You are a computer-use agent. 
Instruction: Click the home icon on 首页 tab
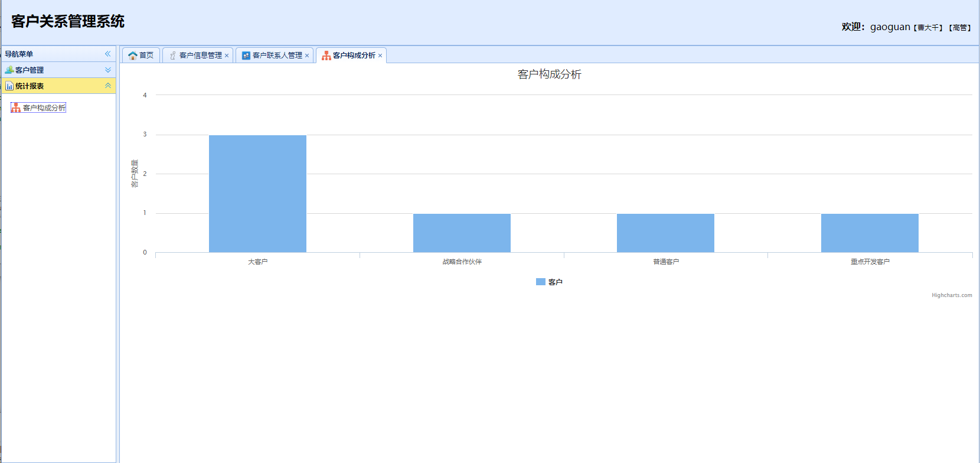pyautogui.click(x=133, y=56)
